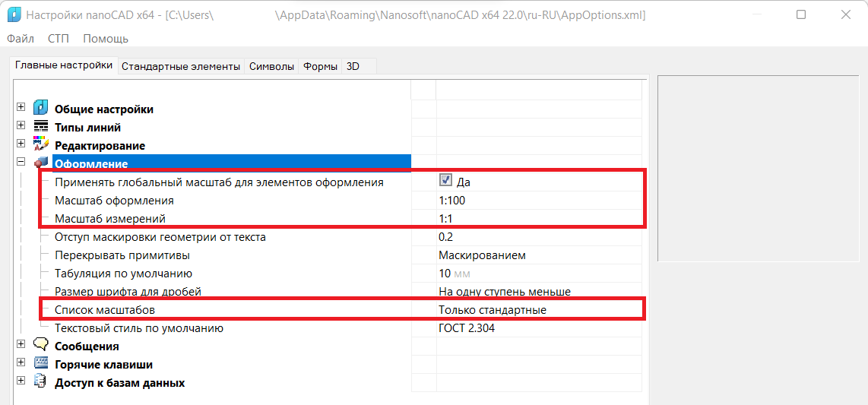Image resolution: width=868 pixels, height=405 pixels.
Task: Click the General settings (Общие настройки) icon
Action: point(41,109)
